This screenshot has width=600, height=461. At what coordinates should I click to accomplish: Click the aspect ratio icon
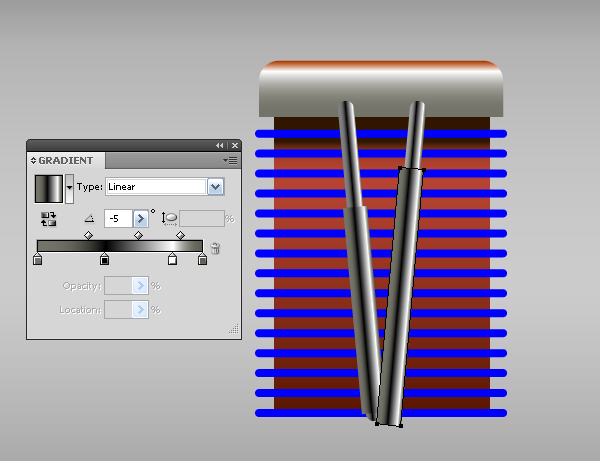169,218
